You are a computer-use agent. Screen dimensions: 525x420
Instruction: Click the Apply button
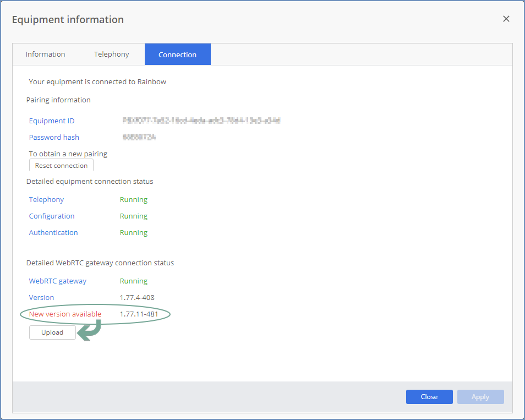480,396
